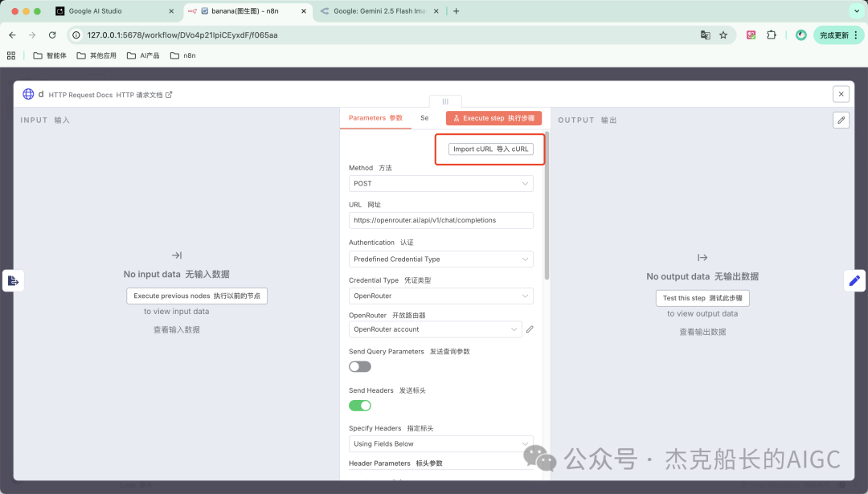Open the Se settings tab

(x=424, y=118)
